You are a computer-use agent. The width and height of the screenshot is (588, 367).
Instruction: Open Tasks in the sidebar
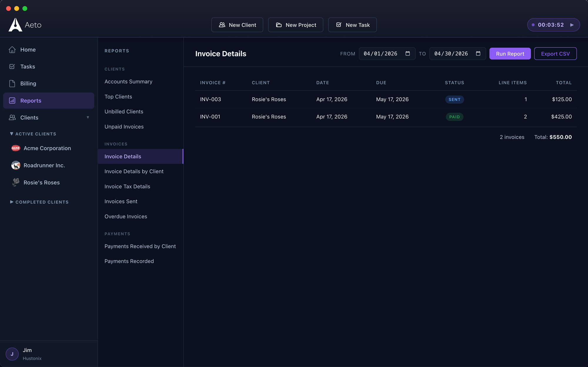point(49,66)
